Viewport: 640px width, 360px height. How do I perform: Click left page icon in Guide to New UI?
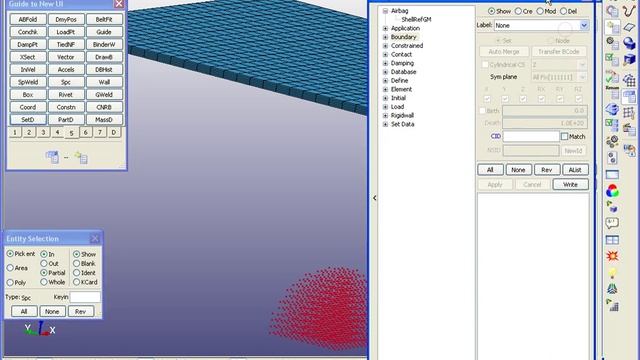tap(52, 157)
